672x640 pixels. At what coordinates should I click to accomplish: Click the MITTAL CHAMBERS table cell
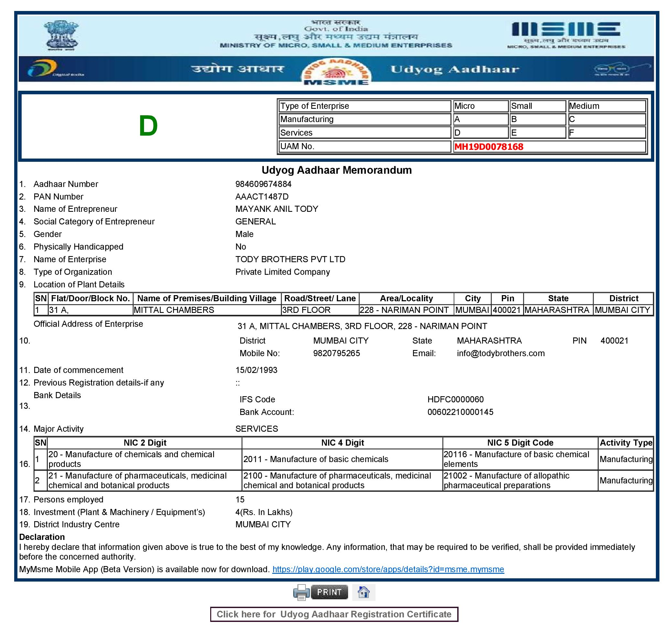pyautogui.click(x=207, y=310)
